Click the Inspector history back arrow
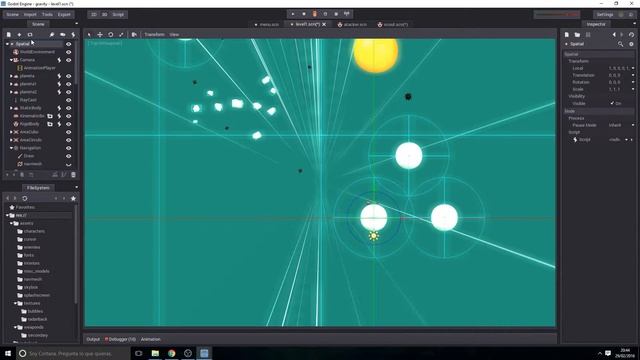The image size is (640, 360). [x=614, y=35]
